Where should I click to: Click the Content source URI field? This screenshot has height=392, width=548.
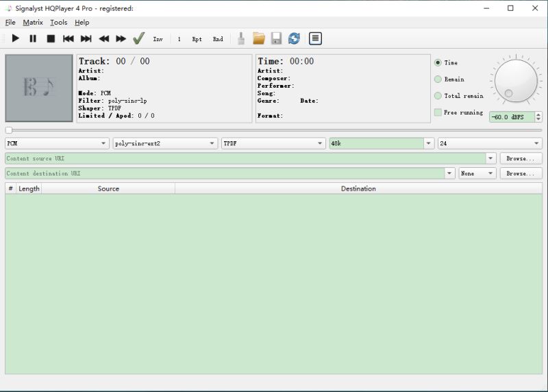coord(245,158)
